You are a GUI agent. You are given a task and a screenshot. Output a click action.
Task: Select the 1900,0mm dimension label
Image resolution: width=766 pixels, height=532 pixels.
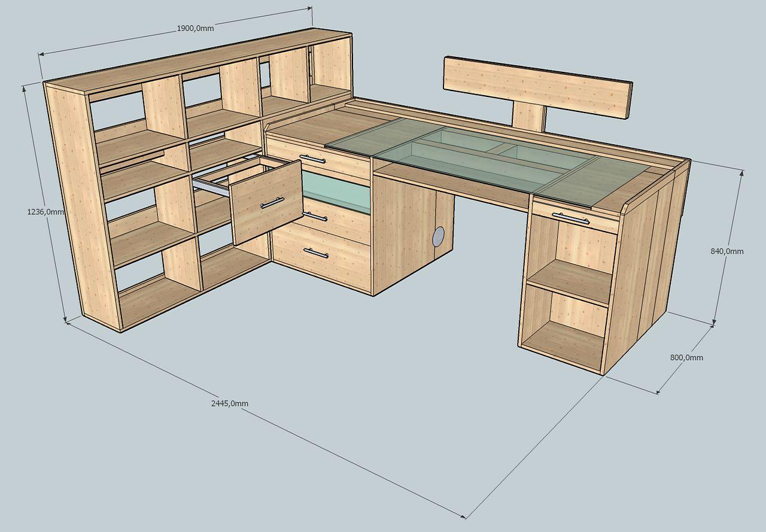point(195,28)
